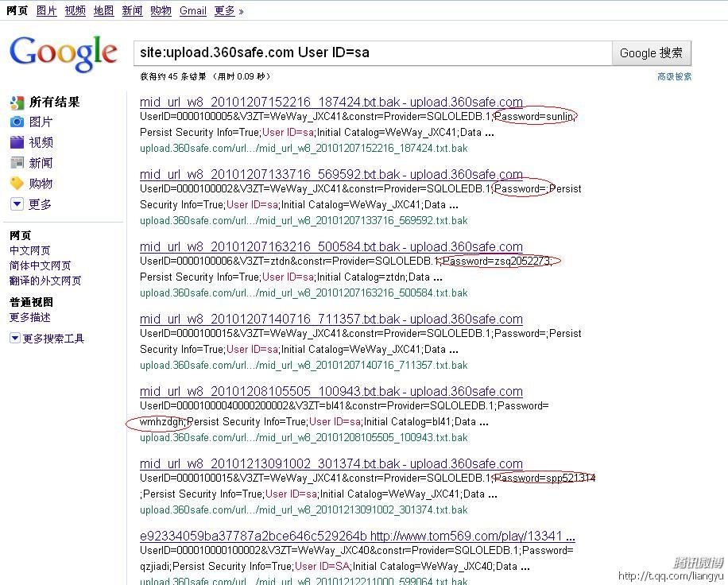The width and height of the screenshot is (728, 585).
Task: Expand the 更多 arrow in sidebar categories
Action: pyautogui.click(x=17, y=203)
